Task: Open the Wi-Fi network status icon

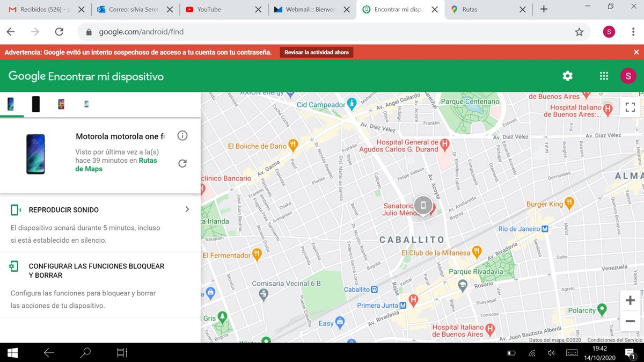Action: pos(532,353)
